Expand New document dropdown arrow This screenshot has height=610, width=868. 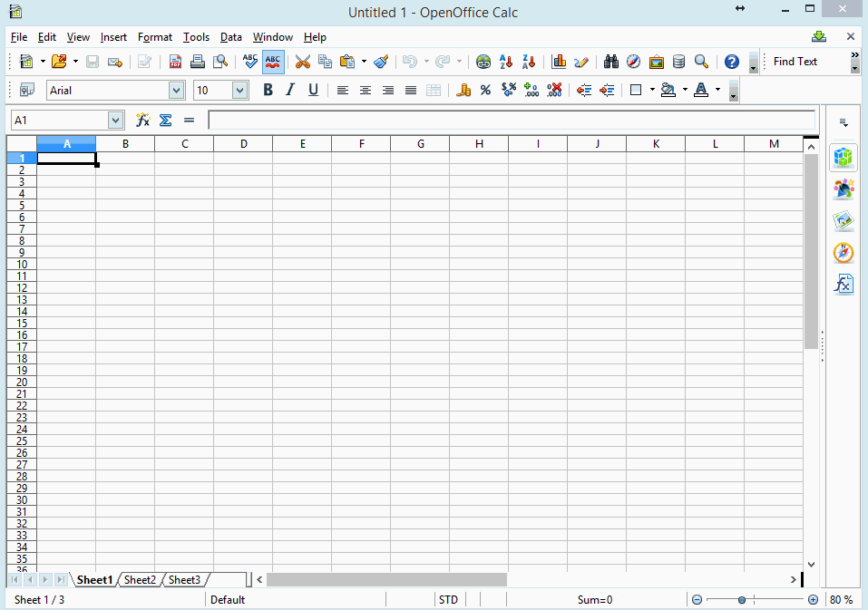(43, 62)
